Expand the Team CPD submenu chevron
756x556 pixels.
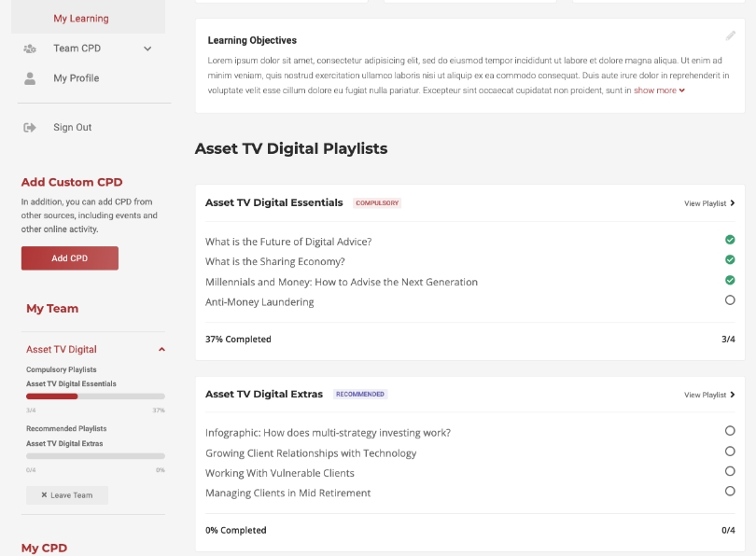(147, 49)
